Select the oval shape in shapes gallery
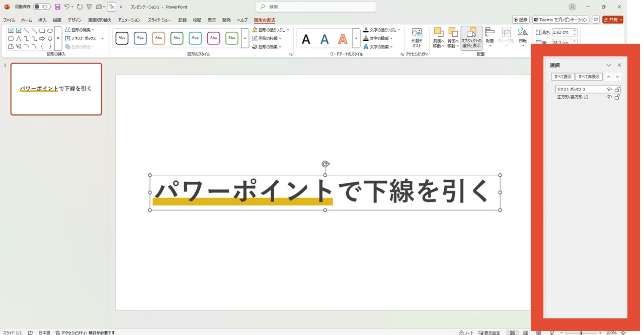The image size is (644, 335). [x=50, y=31]
